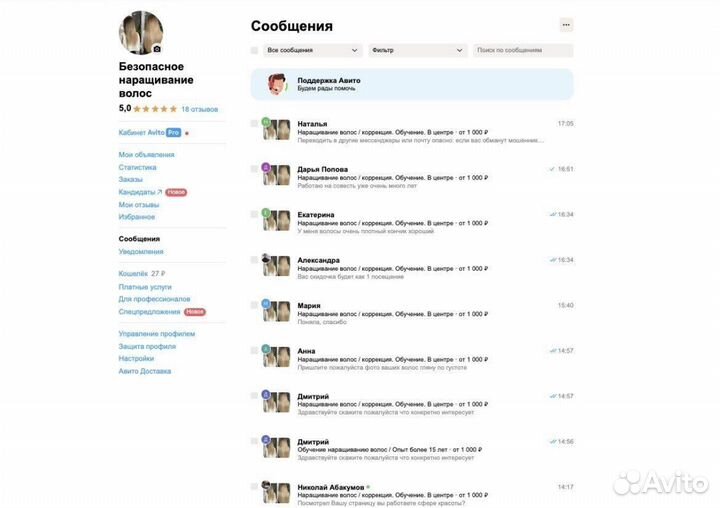Tick the select-all checkbox above messages
Viewport: 720px width, 508px height.
tap(254, 51)
